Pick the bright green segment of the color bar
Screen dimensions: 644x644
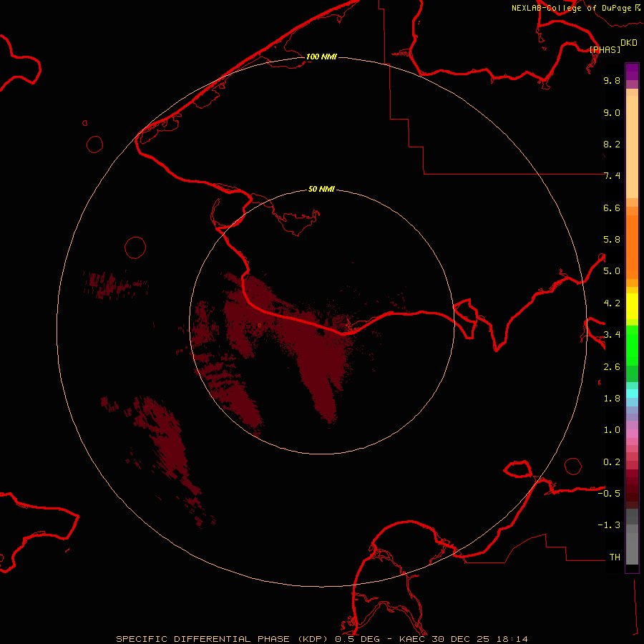coord(632,346)
